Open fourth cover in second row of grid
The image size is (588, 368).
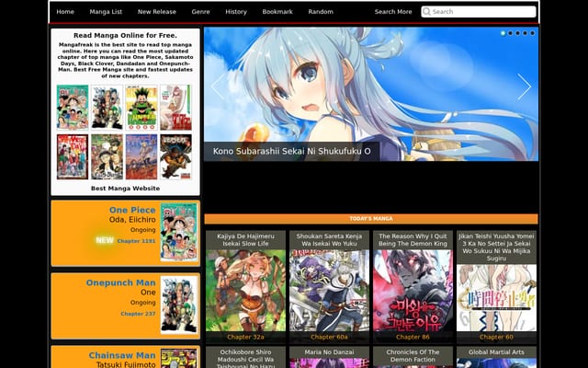pos(175,157)
